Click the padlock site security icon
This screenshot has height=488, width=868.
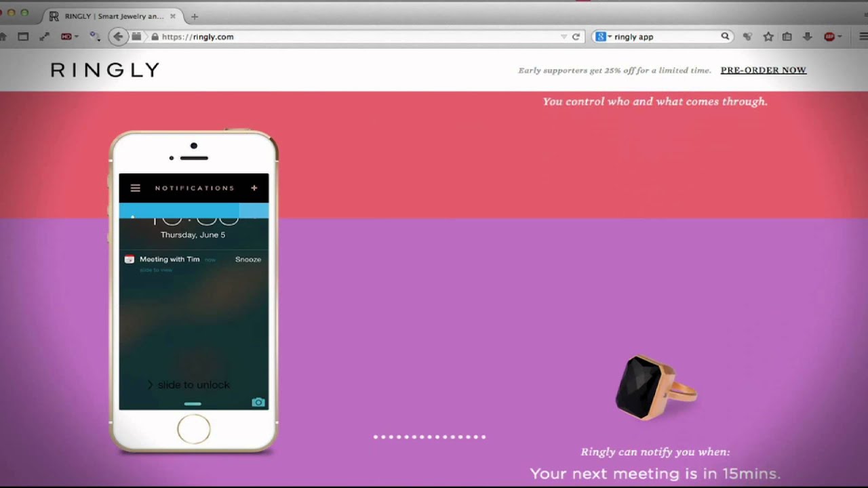tap(155, 37)
